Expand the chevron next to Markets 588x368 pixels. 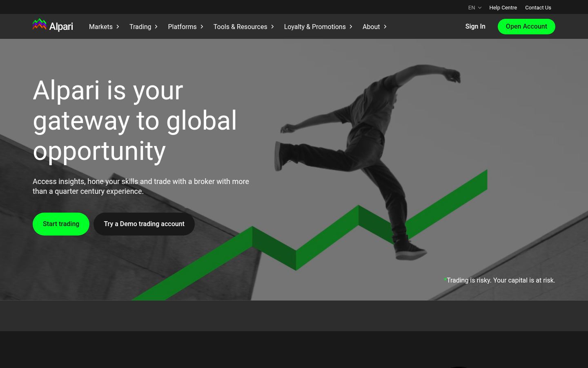pos(118,27)
